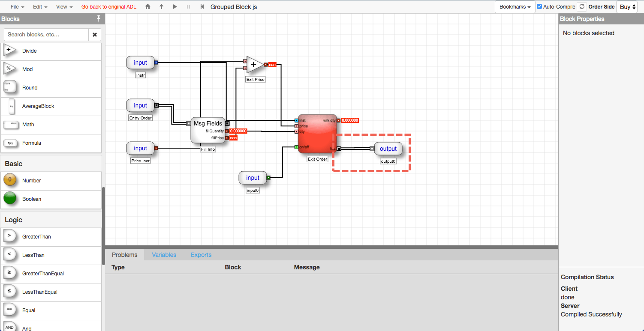Clear the block search with the X button

click(x=95, y=34)
